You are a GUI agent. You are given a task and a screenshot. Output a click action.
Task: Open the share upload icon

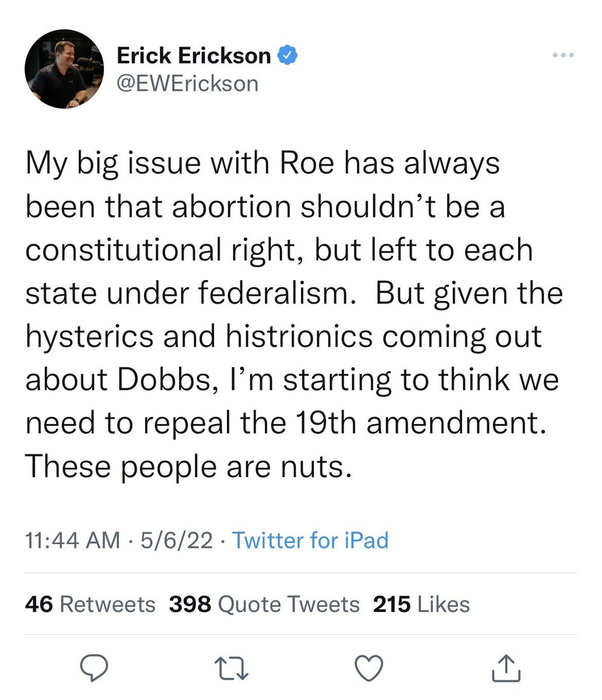point(506,668)
